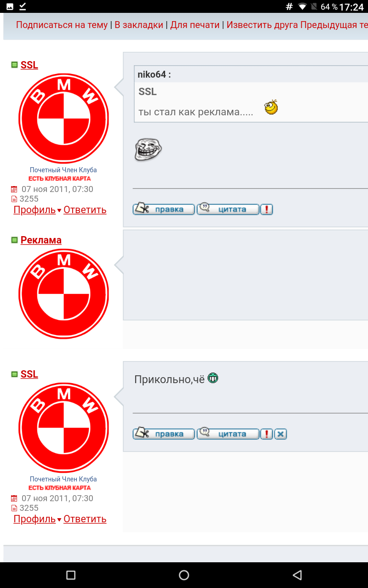This screenshot has height=588, width=368.
Task: Open the Android recent apps overview
Action: point(70,575)
